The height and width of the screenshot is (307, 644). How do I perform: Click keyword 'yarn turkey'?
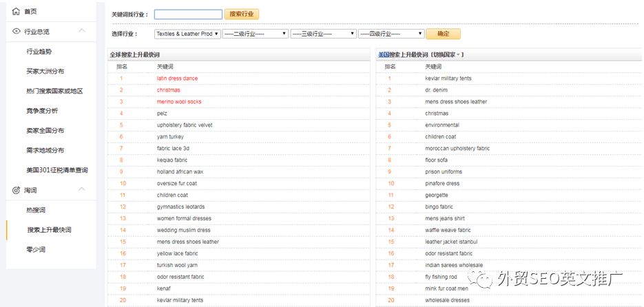click(x=170, y=137)
